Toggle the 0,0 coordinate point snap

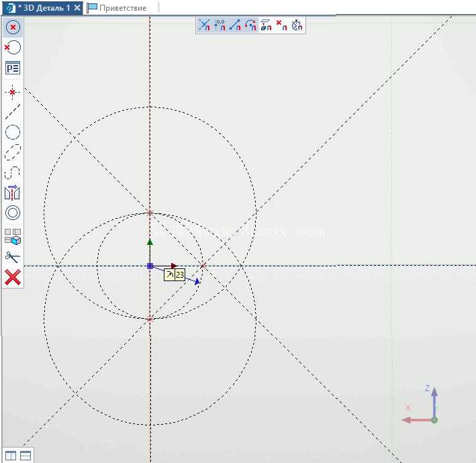(220, 25)
